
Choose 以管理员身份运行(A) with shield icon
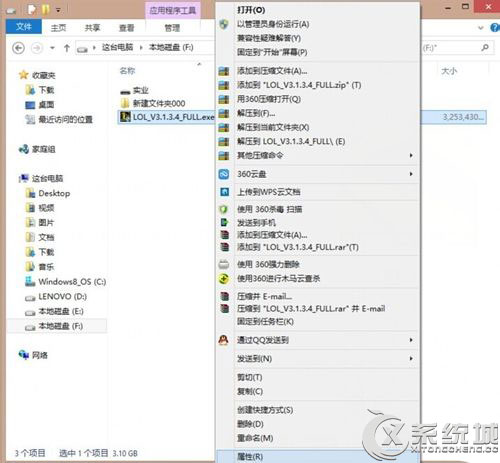click(273, 24)
